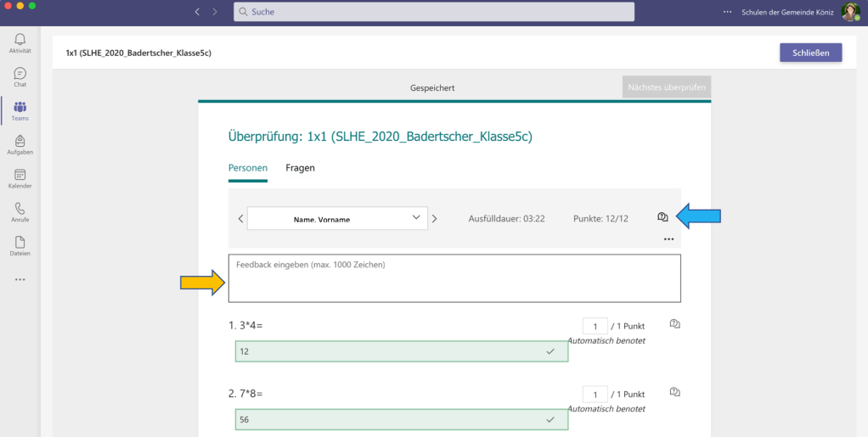Select the Teams sidebar icon

20,110
